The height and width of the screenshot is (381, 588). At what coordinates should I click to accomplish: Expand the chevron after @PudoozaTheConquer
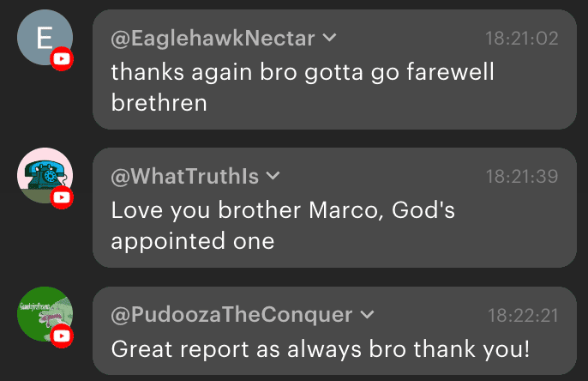click(368, 315)
